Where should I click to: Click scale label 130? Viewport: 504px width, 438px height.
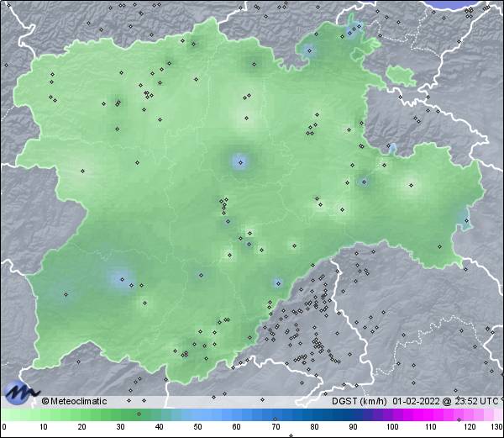click(x=497, y=427)
